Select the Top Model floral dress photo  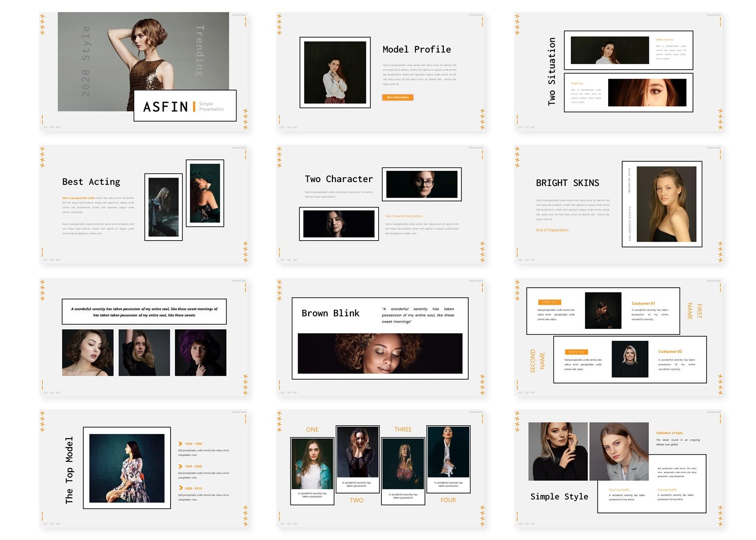click(x=127, y=468)
